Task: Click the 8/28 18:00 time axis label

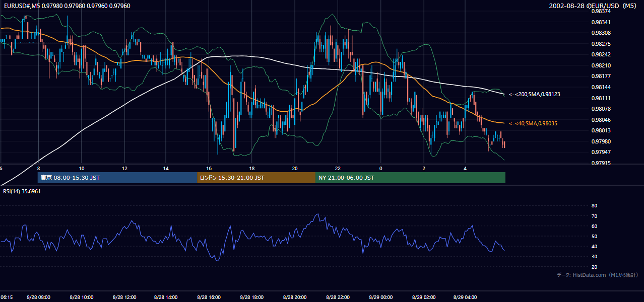Action: click(251, 297)
